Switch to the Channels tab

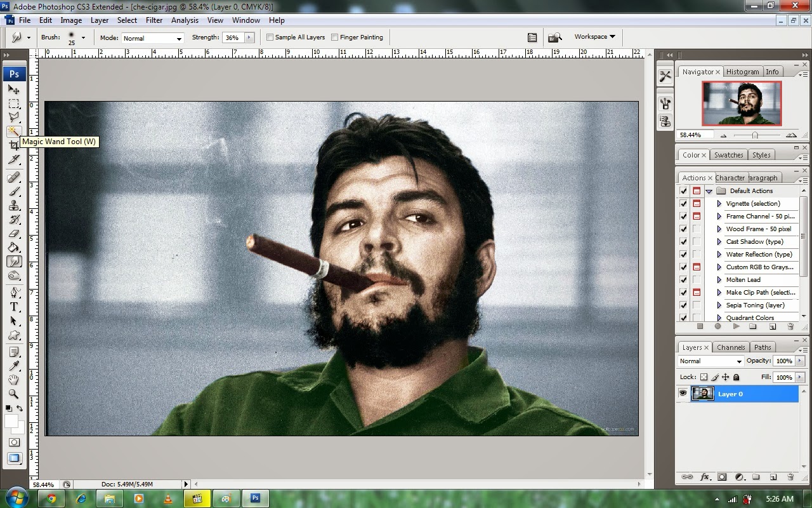[x=731, y=347]
